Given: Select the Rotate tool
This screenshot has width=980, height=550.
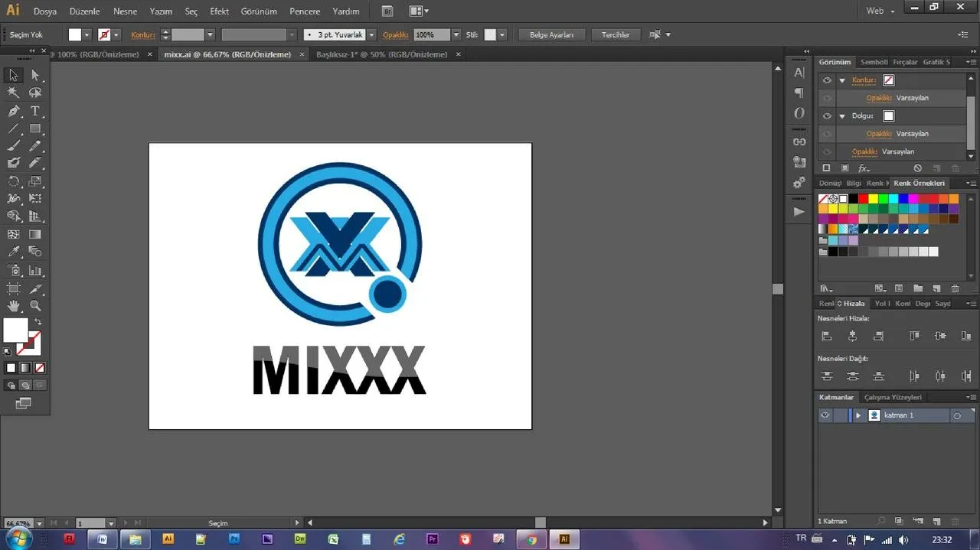Looking at the screenshot, I should 13,181.
